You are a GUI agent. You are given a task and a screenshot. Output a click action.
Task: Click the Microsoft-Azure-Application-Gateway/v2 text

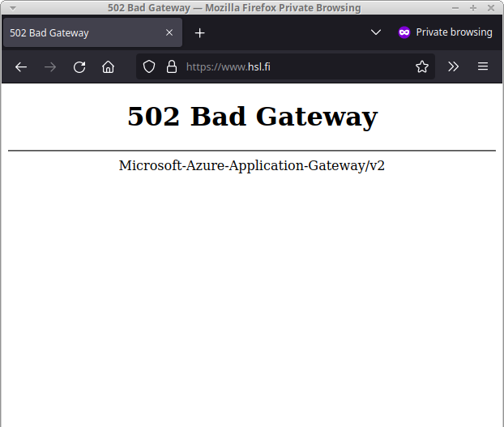coord(252,165)
